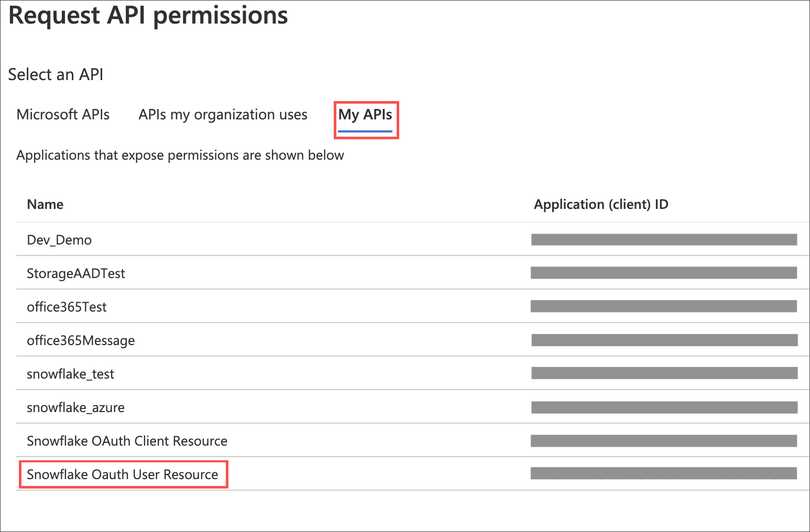Screen dimensions: 810x532
Task: Select the office365Message application
Action: tap(81, 340)
